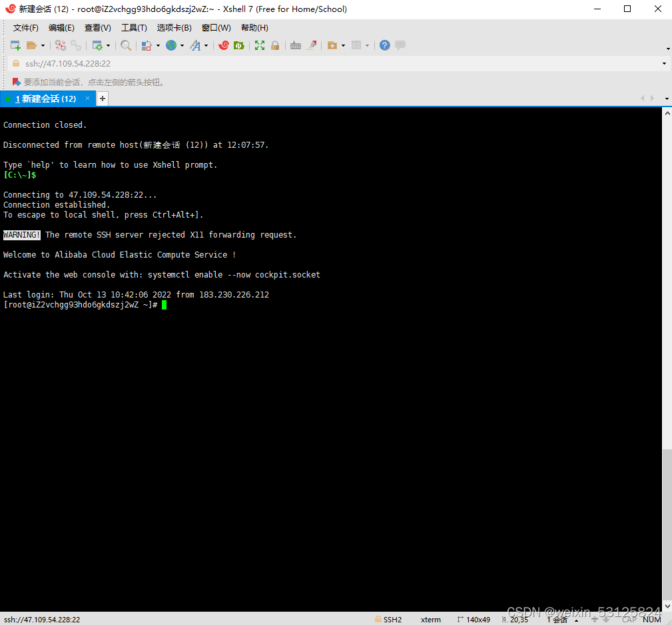Screen dimensions: 672x625
Task: Click the green [C:\~]$ local prompt
Action: pyautogui.click(x=20, y=175)
